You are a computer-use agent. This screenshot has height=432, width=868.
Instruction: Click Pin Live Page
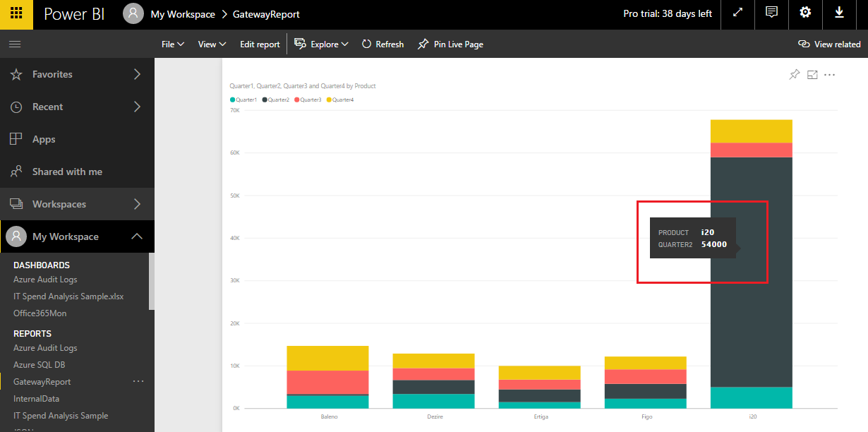(450, 44)
